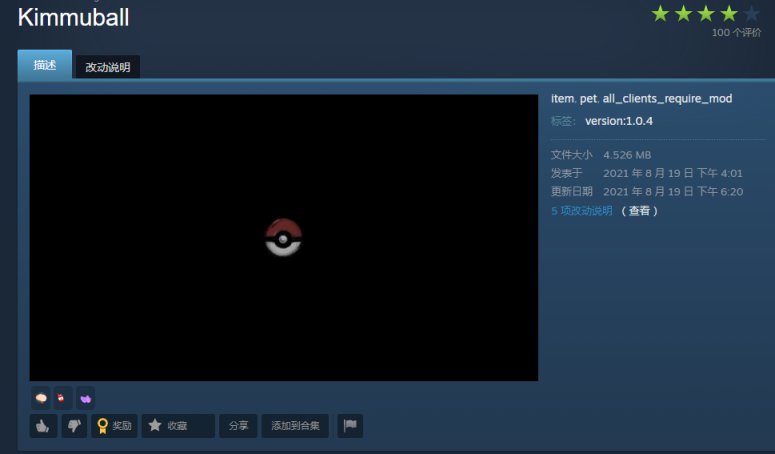Report item using flag icon
The height and width of the screenshot is (454, 775).
tap(350, 425)
